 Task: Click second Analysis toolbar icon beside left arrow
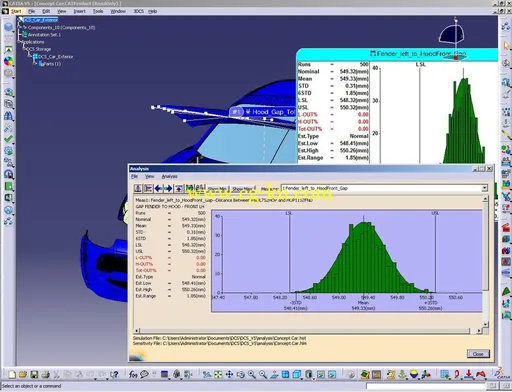[x=148, y=189]
